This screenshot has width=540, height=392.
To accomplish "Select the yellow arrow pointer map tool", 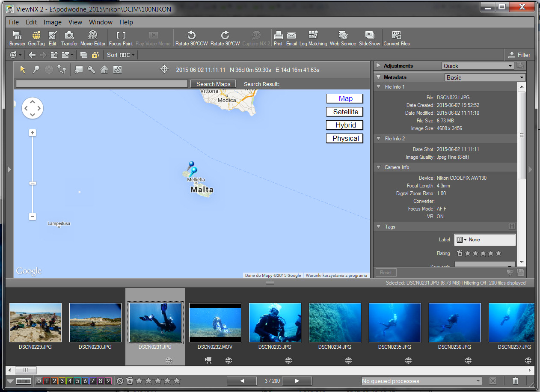I will (x=23, y=69).
